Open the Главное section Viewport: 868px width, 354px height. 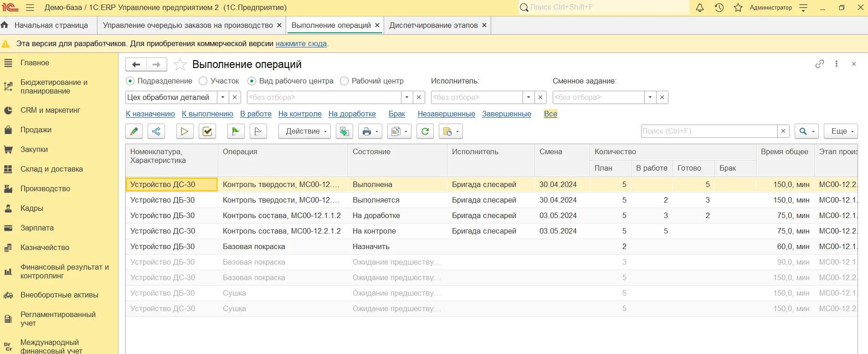tap(59, 63)
